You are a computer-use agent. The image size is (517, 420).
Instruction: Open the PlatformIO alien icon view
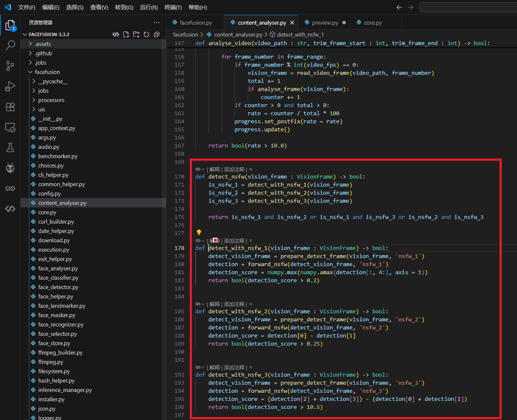(10, 168)
